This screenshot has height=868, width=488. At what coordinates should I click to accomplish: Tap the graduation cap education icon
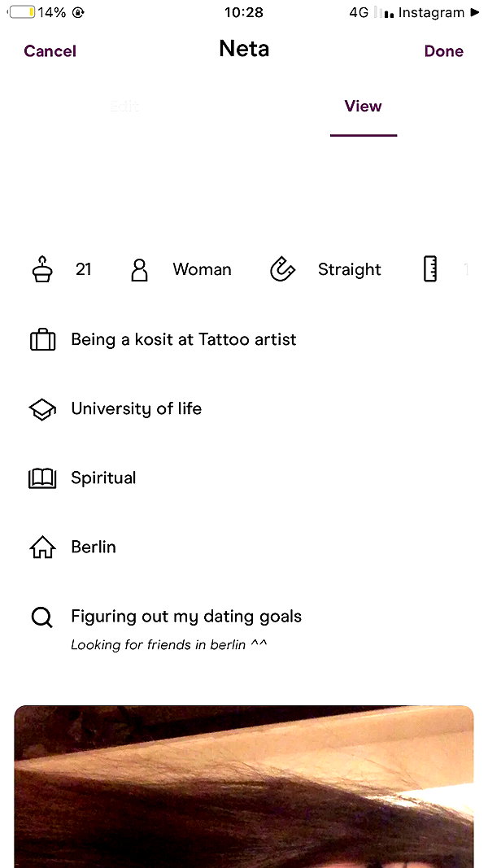tap(42, 409)
